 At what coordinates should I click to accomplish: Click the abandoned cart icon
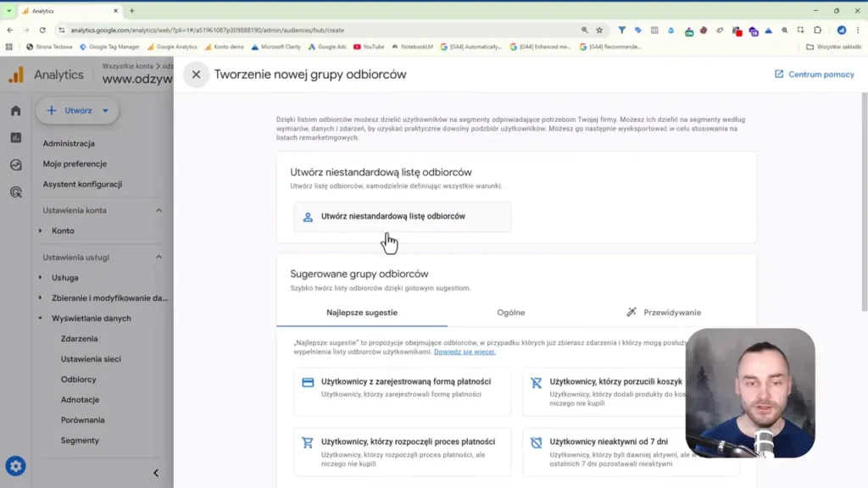536,382
